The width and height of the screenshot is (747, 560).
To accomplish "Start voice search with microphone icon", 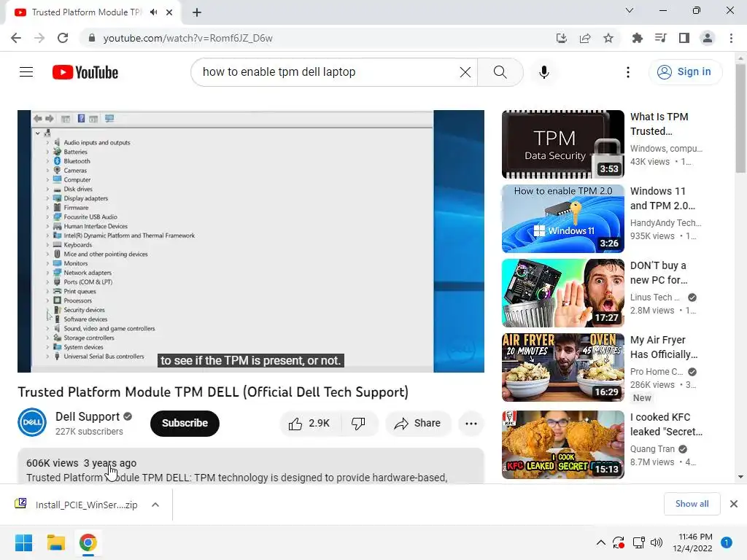I will 544,72.
